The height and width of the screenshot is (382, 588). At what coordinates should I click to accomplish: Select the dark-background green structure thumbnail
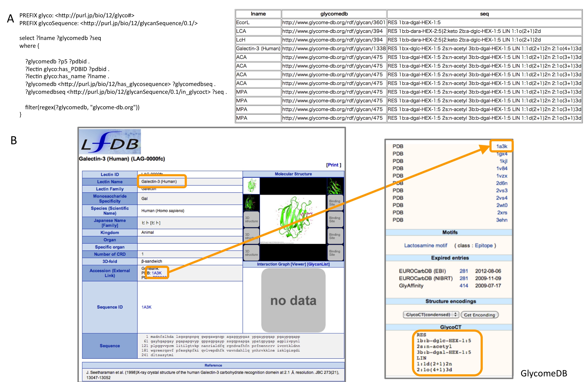[251, 203]
